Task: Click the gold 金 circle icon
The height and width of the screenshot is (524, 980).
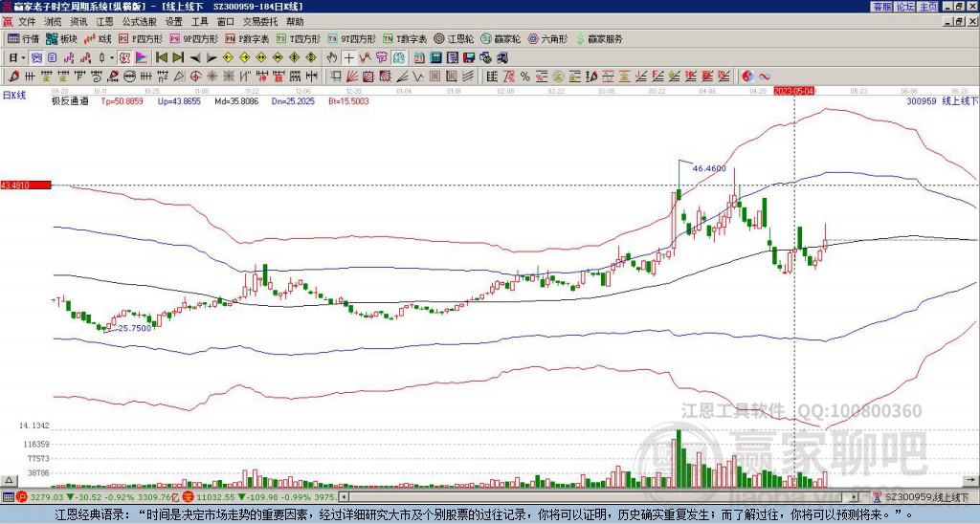Action: 557,76
